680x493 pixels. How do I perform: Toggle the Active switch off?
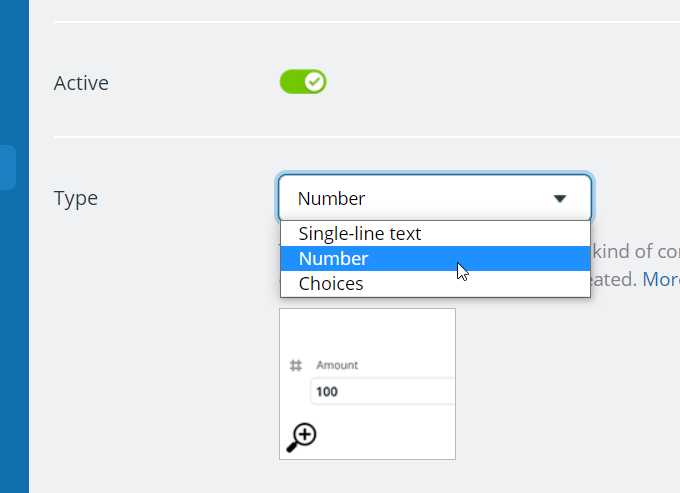click(x=302, y=82)
